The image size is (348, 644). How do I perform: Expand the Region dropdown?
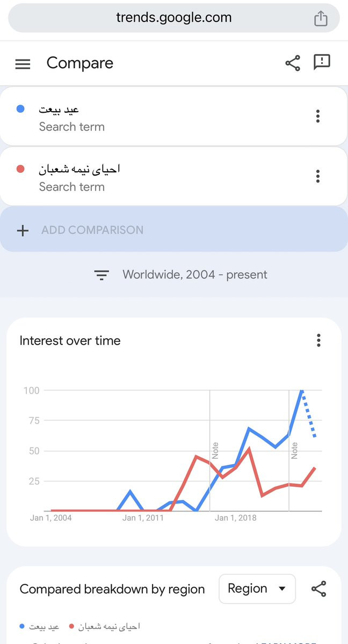tap(257, 589)
